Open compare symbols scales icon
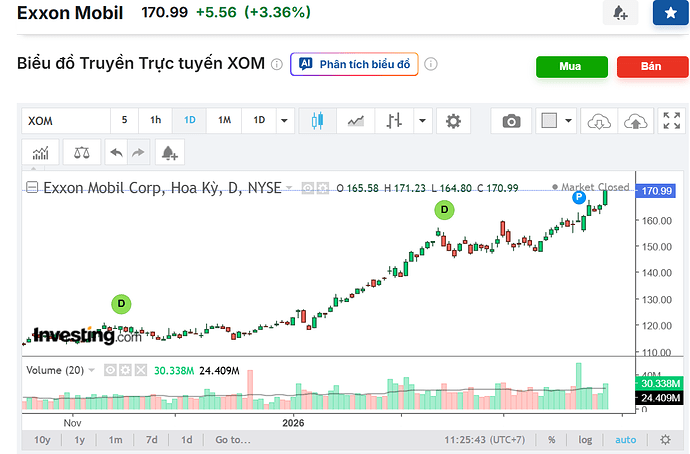 point(82,153)
